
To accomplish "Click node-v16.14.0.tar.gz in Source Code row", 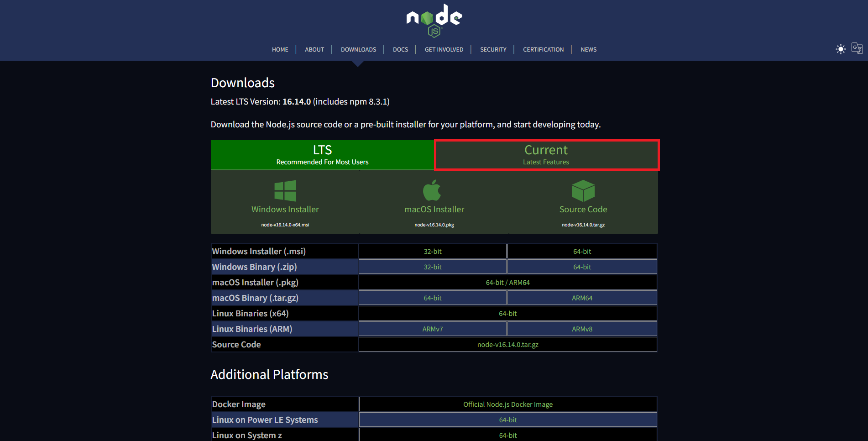I will [x=508, y=344].
